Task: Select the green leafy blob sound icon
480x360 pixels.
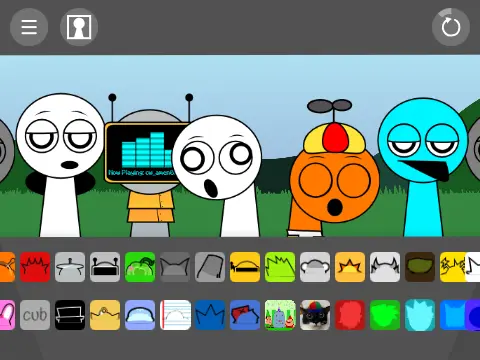Action: pyautogui.click(x=140, y=267)
